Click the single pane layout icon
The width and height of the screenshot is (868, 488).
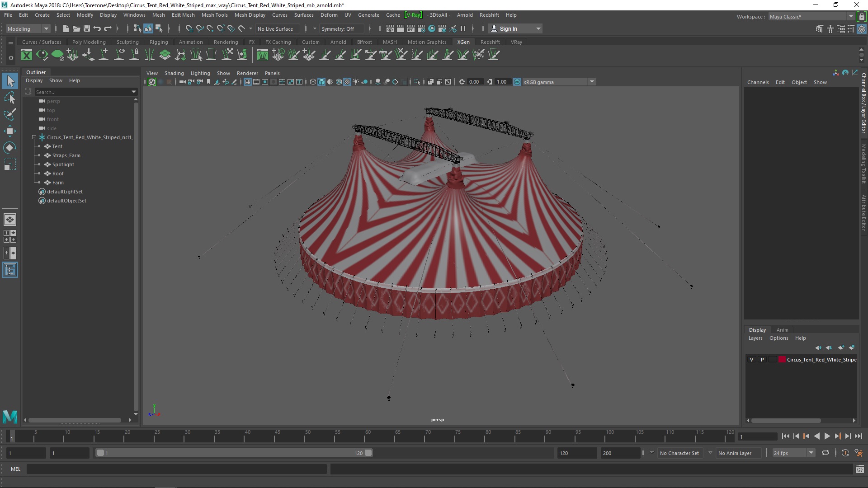point(10,220)
